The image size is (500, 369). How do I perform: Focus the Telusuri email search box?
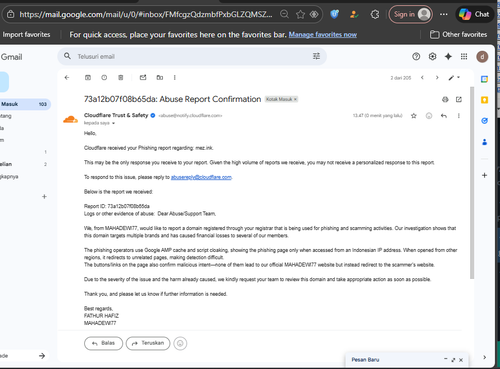pyautogui.click(x=193, y=57)
